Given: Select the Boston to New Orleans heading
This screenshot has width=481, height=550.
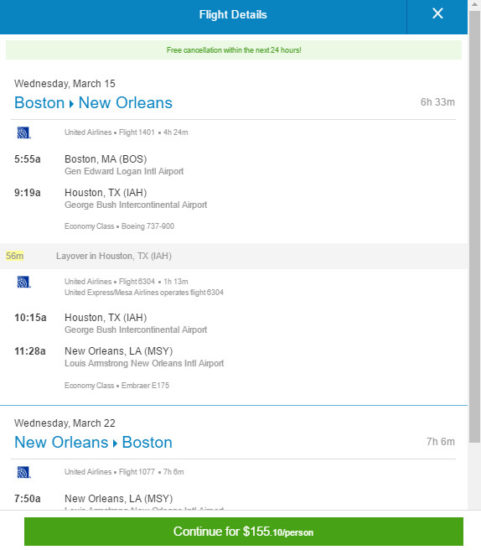Looking at the screenshot, I should tap(93, 103).
